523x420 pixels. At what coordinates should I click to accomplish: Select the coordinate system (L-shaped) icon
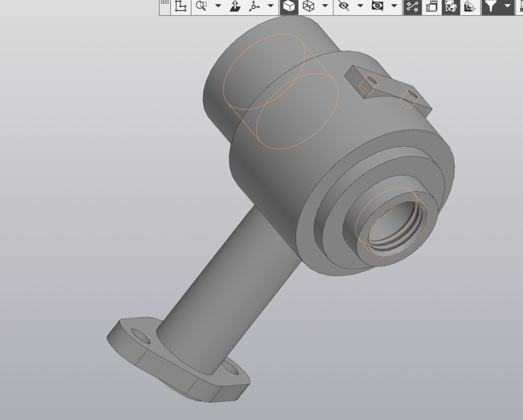[x=181, y=6]
